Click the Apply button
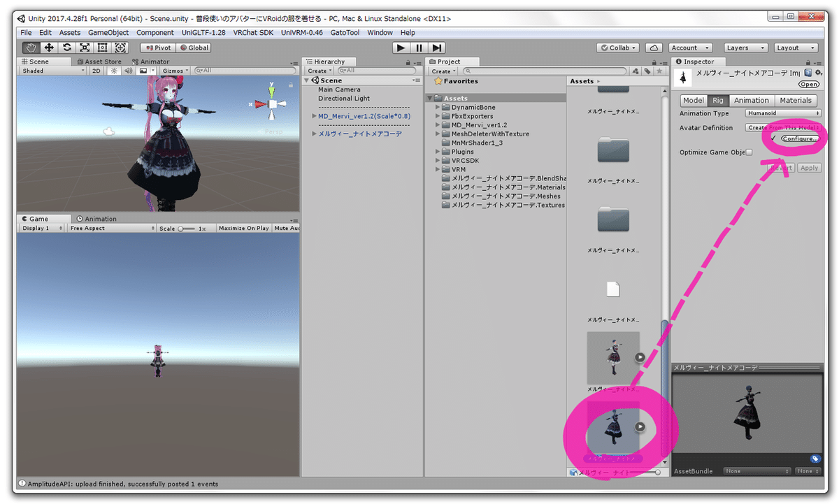Image resolution: width=839 pixels, height=504 pixels. 809,168
